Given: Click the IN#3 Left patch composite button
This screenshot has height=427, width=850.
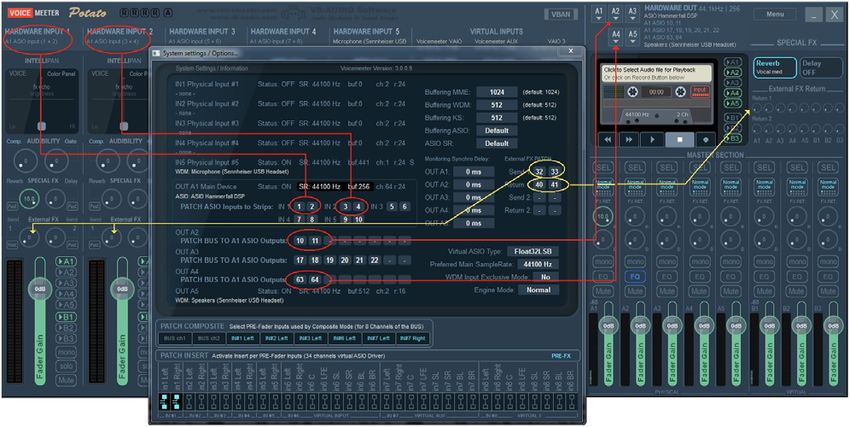Looking at the screenshot, I should click(309, 338).
